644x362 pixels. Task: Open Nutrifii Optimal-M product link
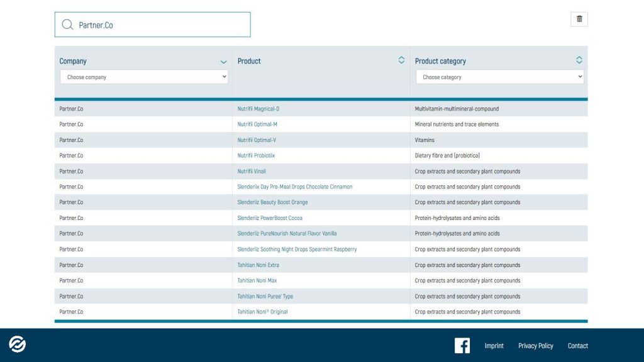point(257,124)
